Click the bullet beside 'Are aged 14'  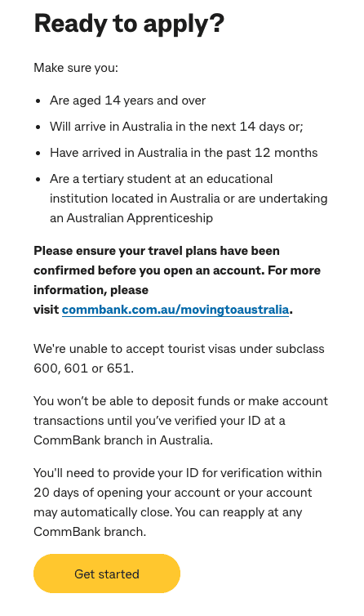38,101
